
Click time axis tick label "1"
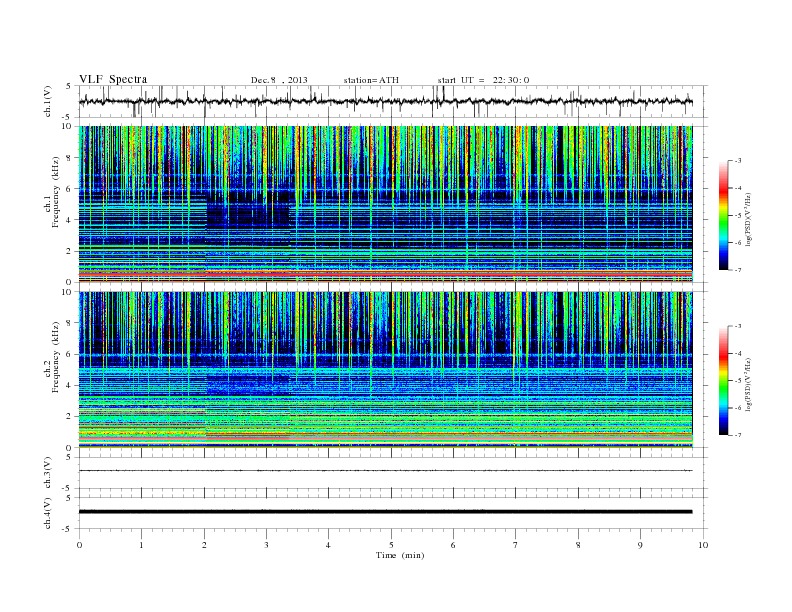click(x=141, y=545)
